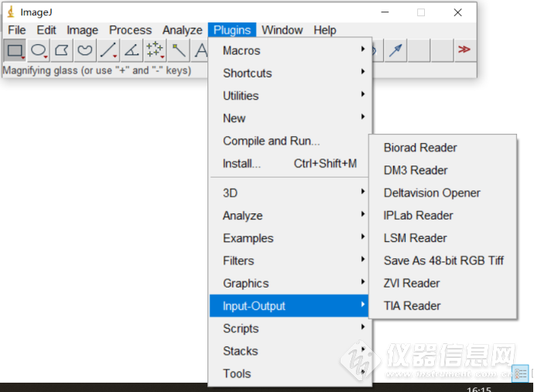Choose Install... plugin command
534x392 pixels.
click(x=289, y=163)
